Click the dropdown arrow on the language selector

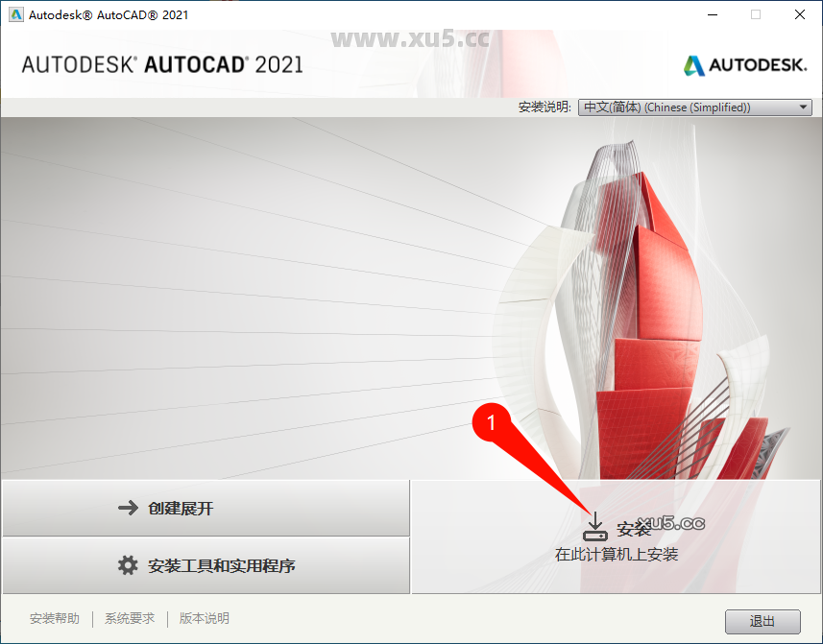tap(803, 107)
